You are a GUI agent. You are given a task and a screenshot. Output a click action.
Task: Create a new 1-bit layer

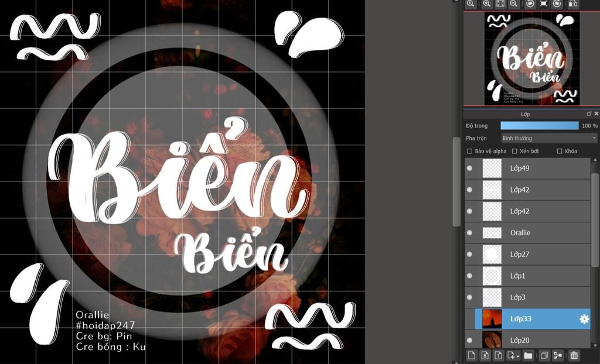498,355
